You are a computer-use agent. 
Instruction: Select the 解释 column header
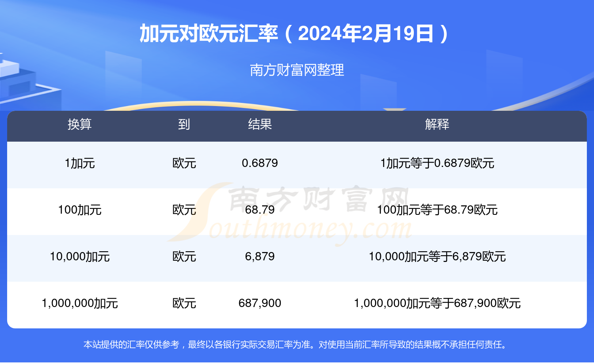coord(437,124)
